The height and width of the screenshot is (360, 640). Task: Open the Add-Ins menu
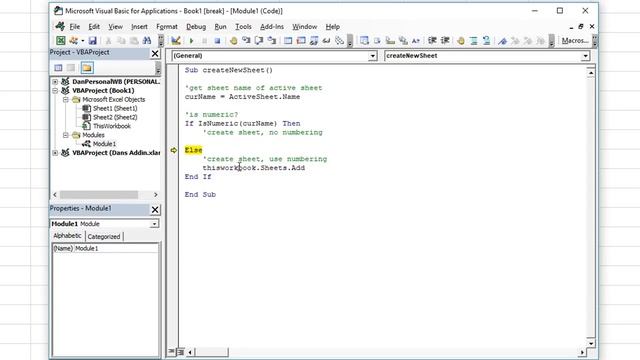272,27
